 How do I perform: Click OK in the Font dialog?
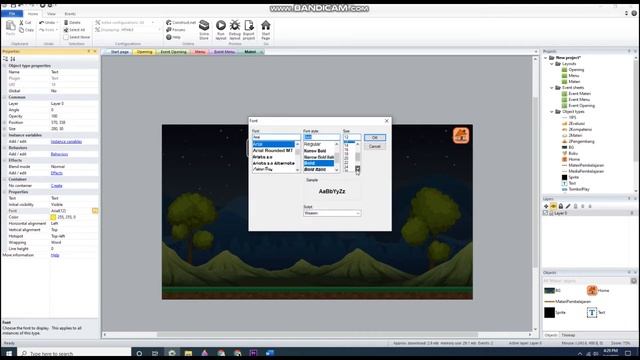coord(375,138)
